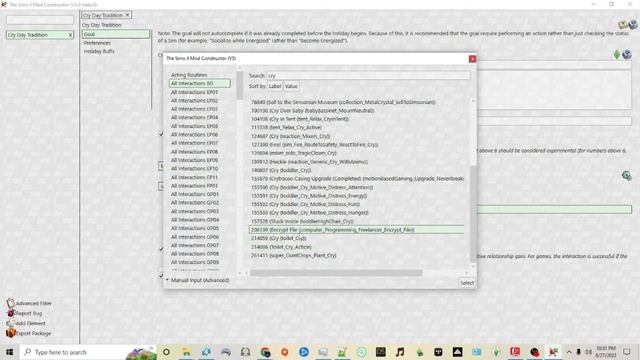This screenshot has width=640, height=360.
Task: Select the Cry Distress_Fun entry
Action: (305, 204)
